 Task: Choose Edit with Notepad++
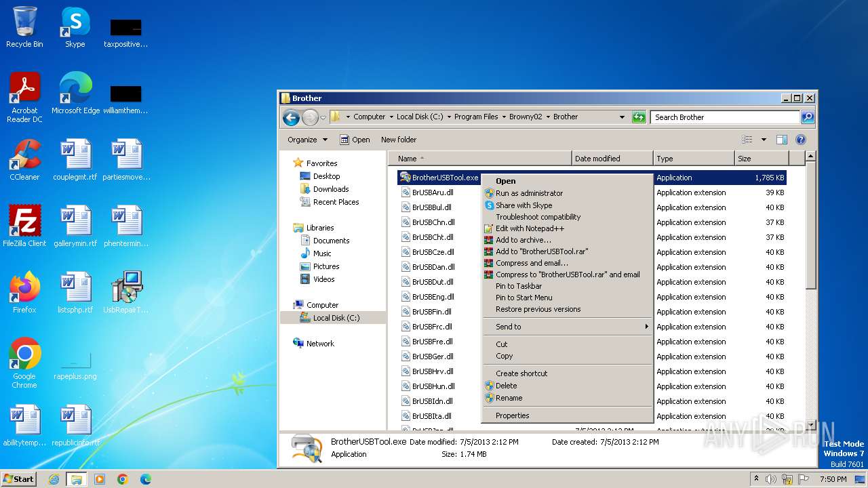[x=568, y=228]
